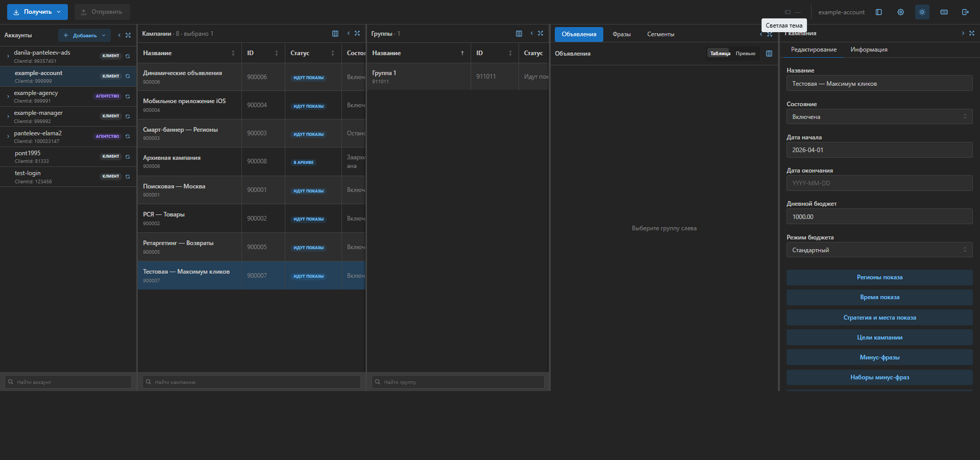
Task: Maximize the Groups panel
Action: pyautogui.click(x=541, y=33)
